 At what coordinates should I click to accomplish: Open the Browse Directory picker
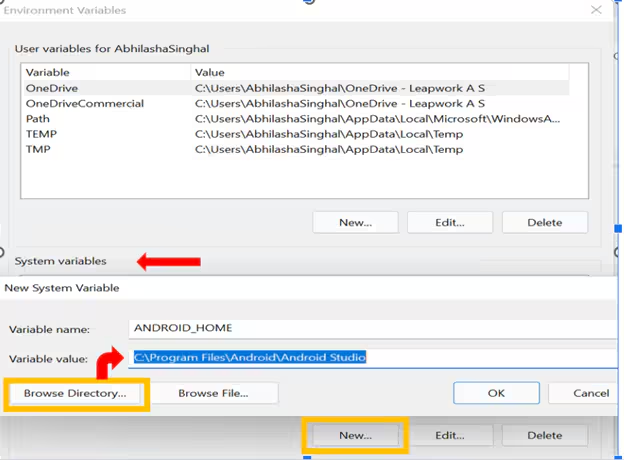tap(76, 393)
